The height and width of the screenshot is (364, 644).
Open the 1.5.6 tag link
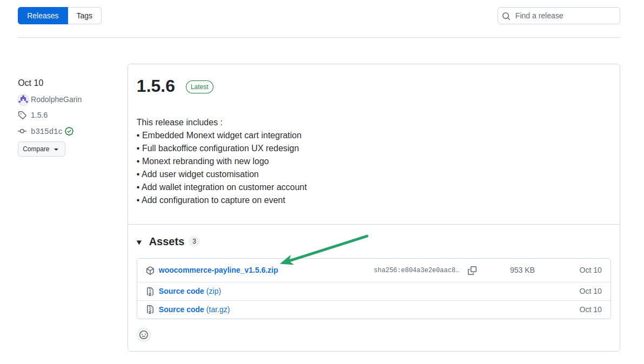click(39, 116)
